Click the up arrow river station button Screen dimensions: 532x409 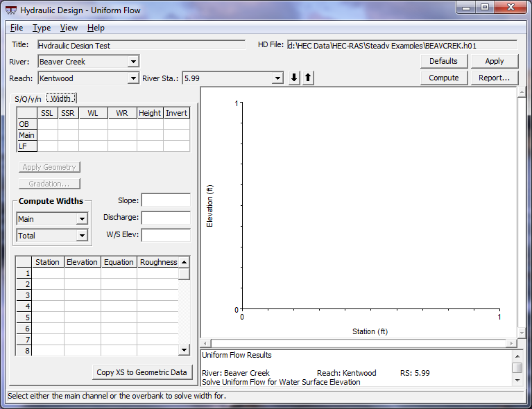308,78
